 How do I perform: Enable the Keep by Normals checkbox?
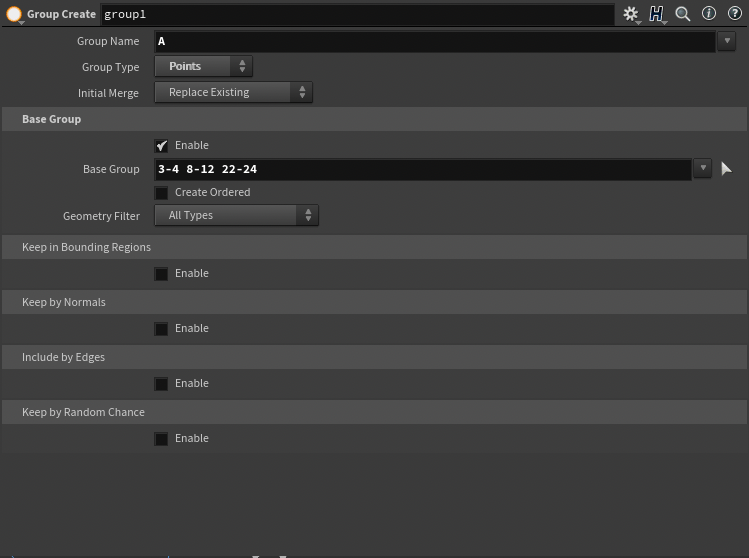coord(161,329)
